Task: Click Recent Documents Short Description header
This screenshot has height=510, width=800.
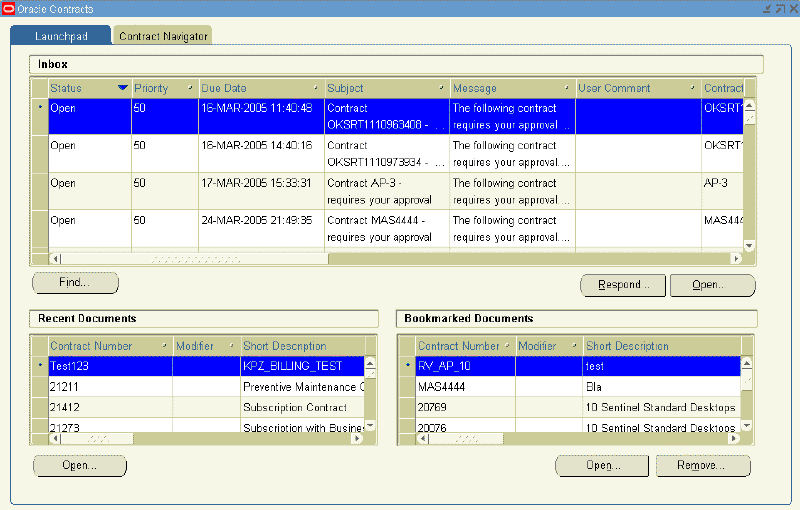Action: coord(303,346)
